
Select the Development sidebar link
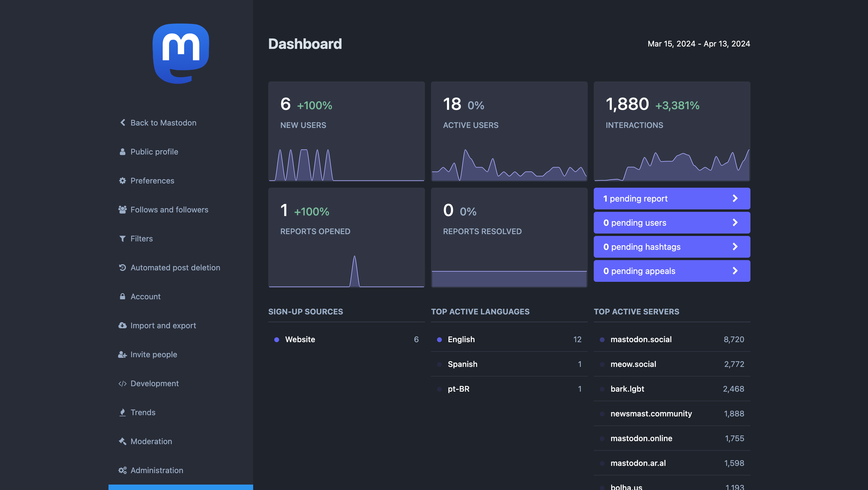click(x=154, y=383)
